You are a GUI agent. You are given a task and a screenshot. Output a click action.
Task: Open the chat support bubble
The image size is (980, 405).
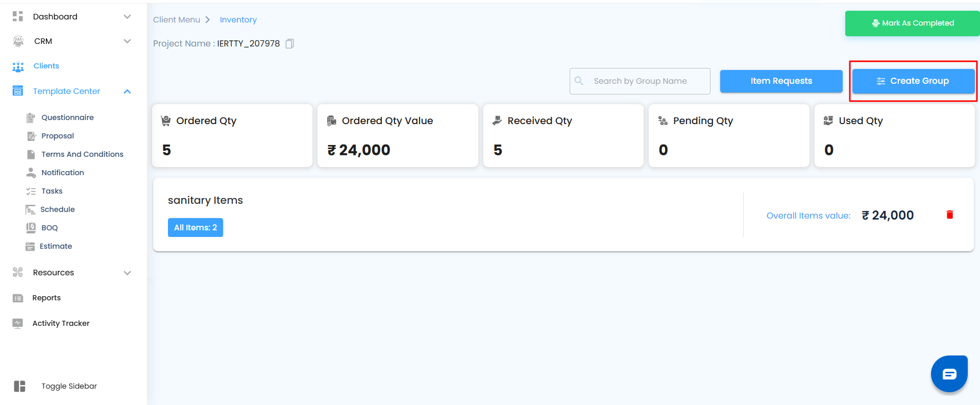(x=949, y=374)
